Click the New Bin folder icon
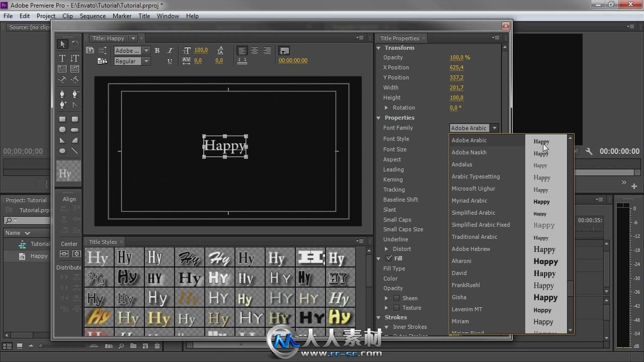Viewport: 644px width, 362px height. (133, 346)
